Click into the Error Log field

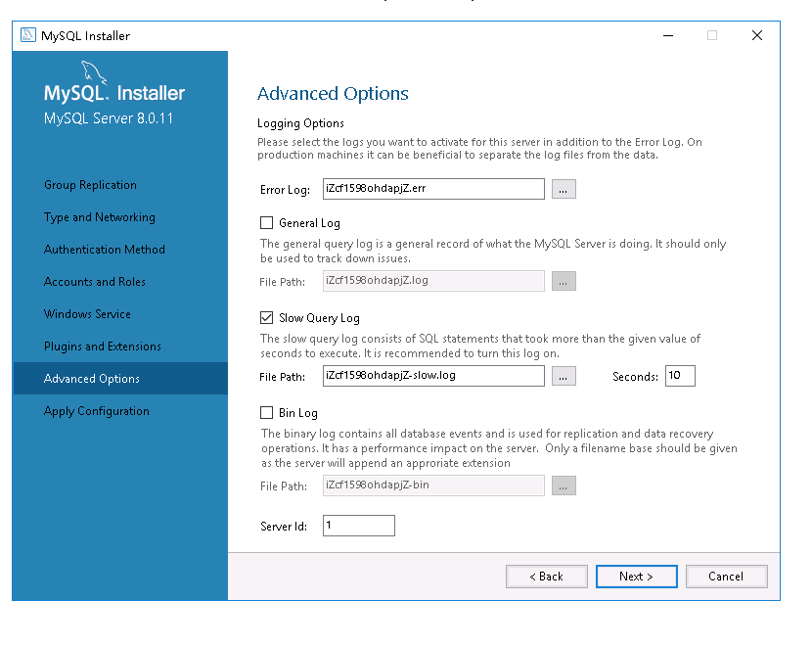pos(433,189)
